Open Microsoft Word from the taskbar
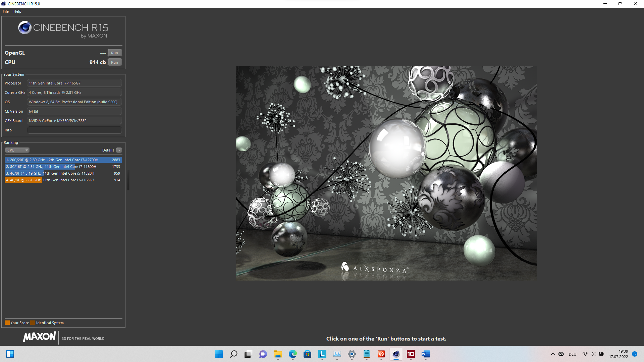The height and width of the screenshot is (362, 644). click(426, 354)
